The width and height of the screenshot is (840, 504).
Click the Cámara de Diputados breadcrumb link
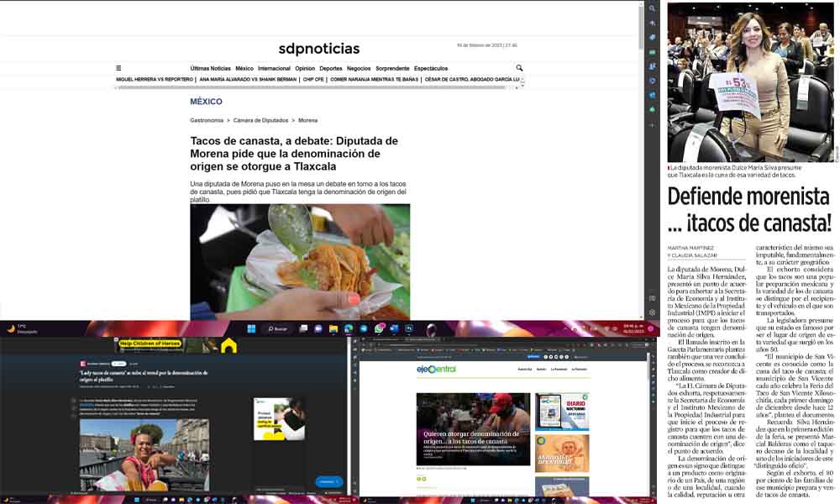click(x=260, y=120)
